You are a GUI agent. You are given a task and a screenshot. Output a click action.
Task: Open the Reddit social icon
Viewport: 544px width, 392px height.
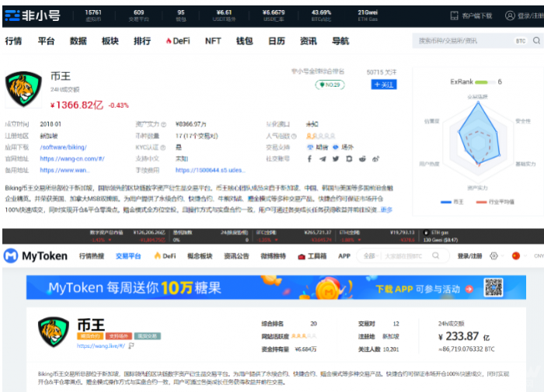coord(362,159)
